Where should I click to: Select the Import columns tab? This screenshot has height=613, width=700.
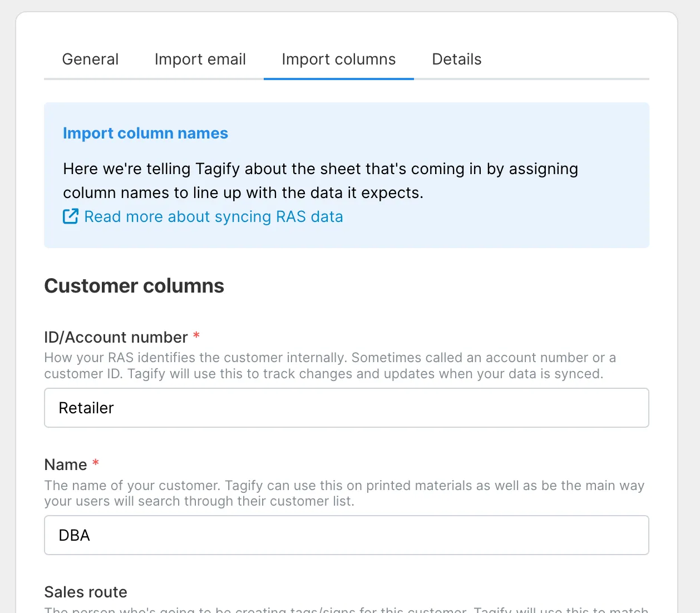[339, 59]
